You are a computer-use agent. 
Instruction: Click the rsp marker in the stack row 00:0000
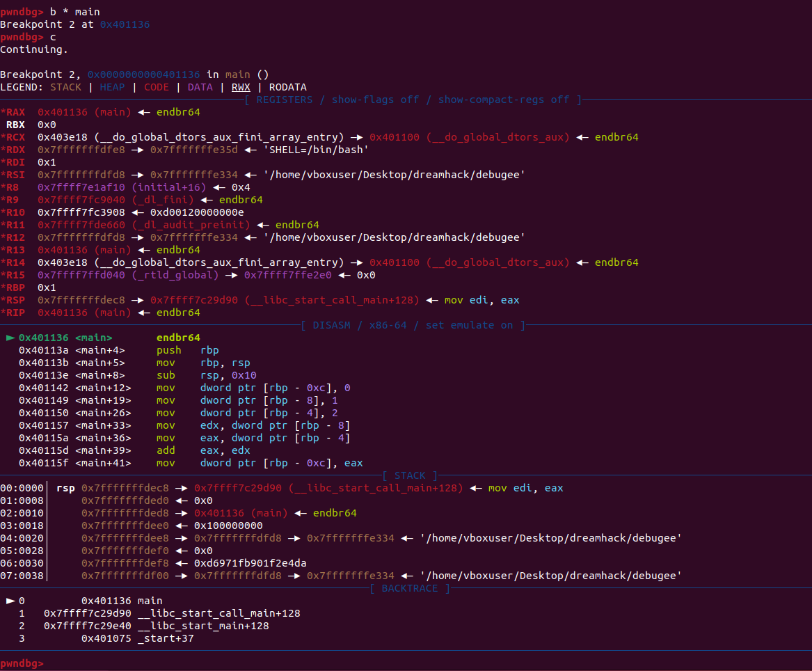(66, 488)
